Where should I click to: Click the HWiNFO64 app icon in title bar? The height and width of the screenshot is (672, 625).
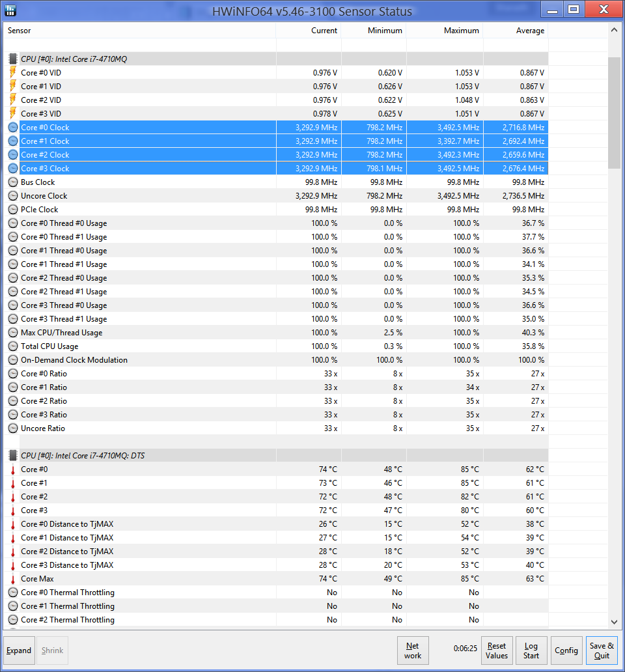(x=10, y=10)
